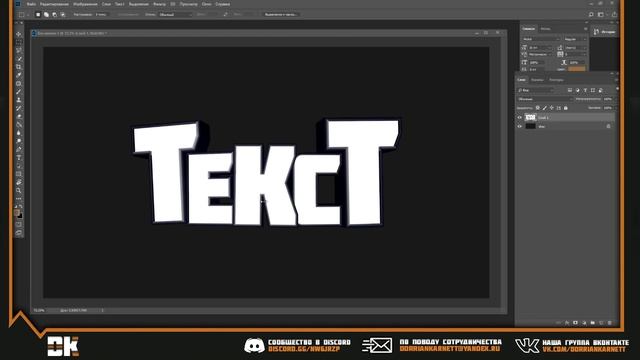The image size is (640, 360).
Task: Toggle lock position
Action: 551,108
